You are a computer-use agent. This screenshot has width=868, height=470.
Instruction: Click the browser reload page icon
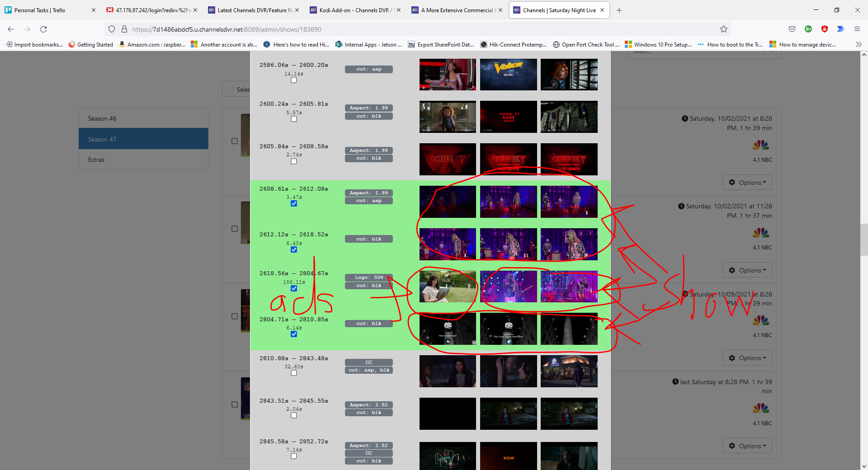(x=43, y=29)
